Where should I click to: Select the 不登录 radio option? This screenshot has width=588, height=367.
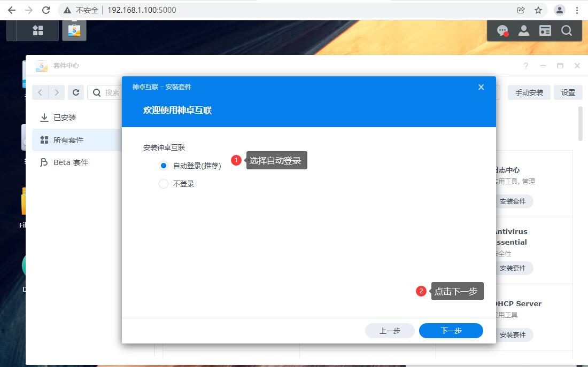[x=164, y=184]
